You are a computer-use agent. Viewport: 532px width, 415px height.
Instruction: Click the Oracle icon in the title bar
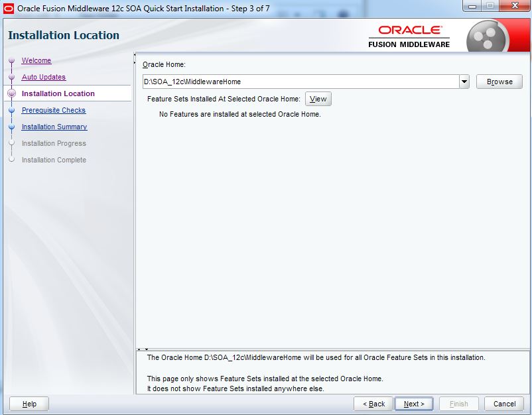(x=9, y=7)
